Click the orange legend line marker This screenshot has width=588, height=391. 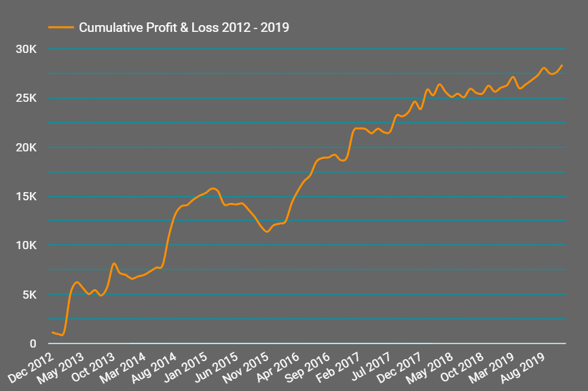pos(60,28)
